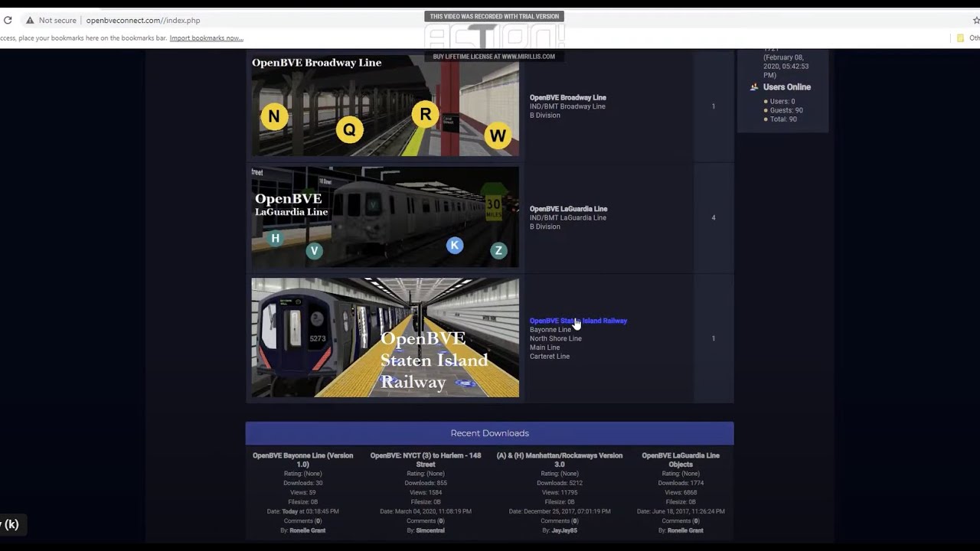Open the Bayonne Line sub-board
This screenshot has width=980, height=551.
550,330
